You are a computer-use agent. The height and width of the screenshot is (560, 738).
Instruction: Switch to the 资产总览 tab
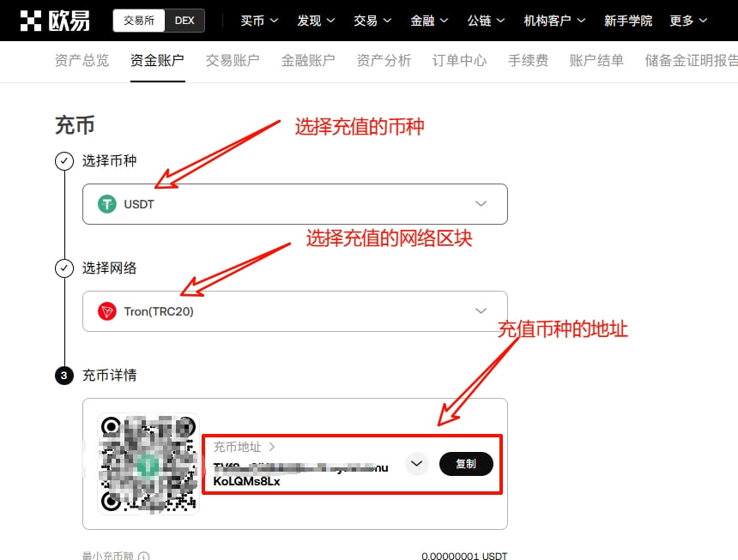82,61
